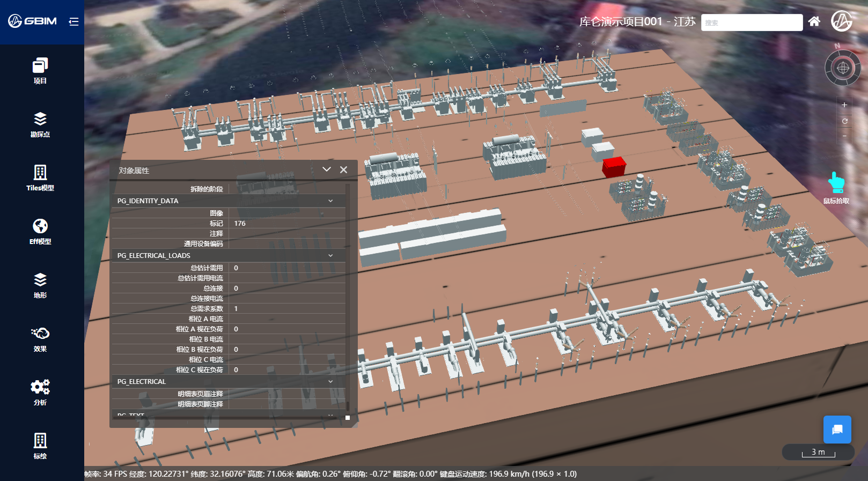Activate the 鼠标拾取 mouse pick tool
This screenshot has width=868, height=481.
pyautogui.click(x=836, y=187)
